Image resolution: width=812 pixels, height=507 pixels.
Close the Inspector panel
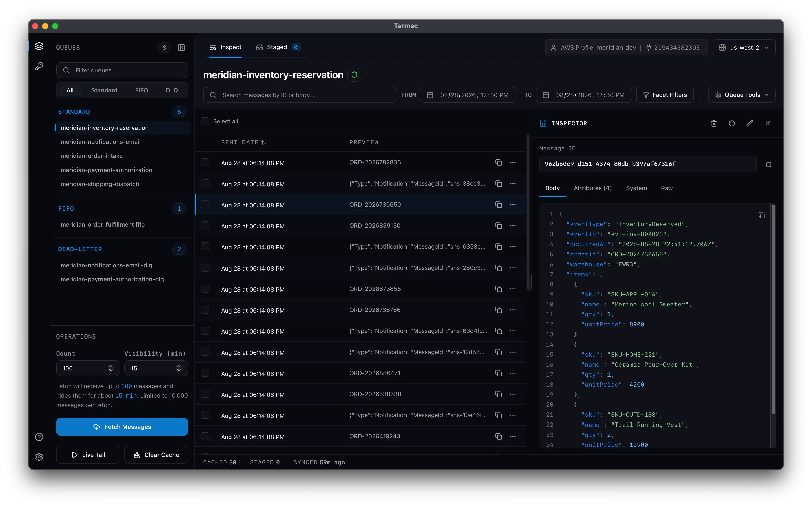pos(768,123)
